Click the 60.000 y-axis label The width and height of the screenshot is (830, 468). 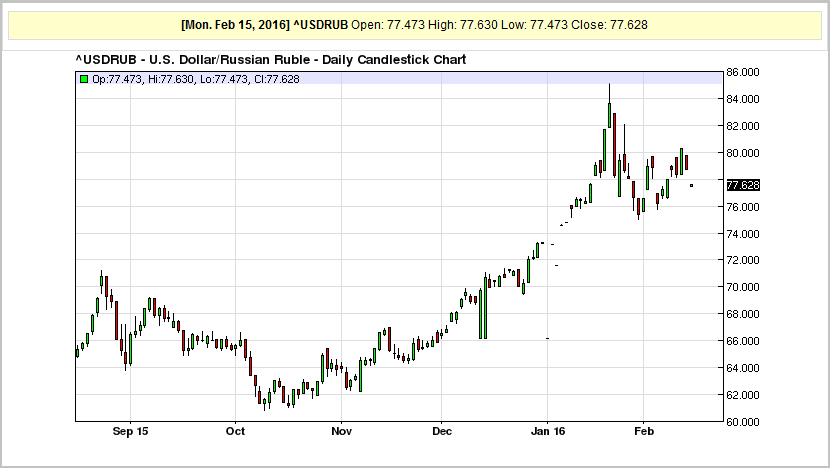click(743, 422)
